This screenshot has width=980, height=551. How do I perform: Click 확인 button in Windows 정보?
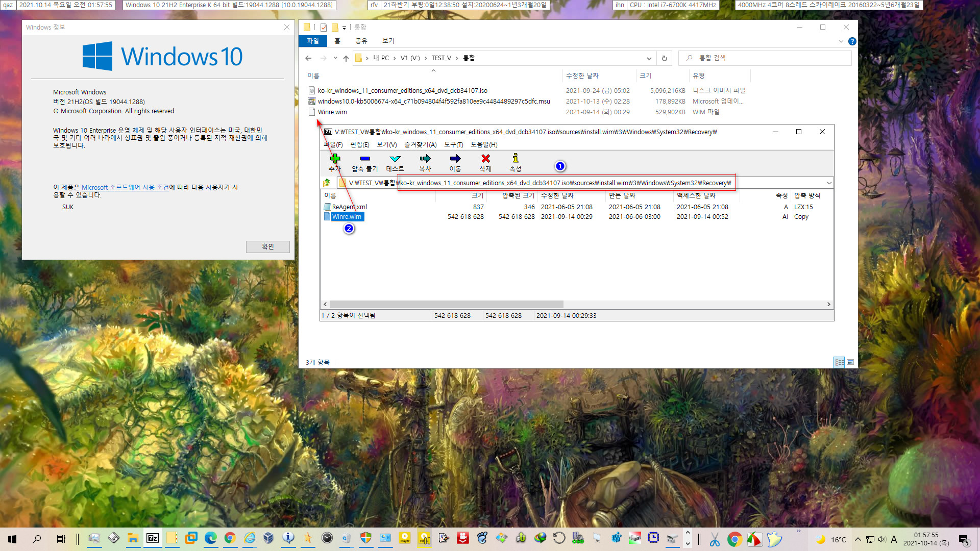click(268, 246)
